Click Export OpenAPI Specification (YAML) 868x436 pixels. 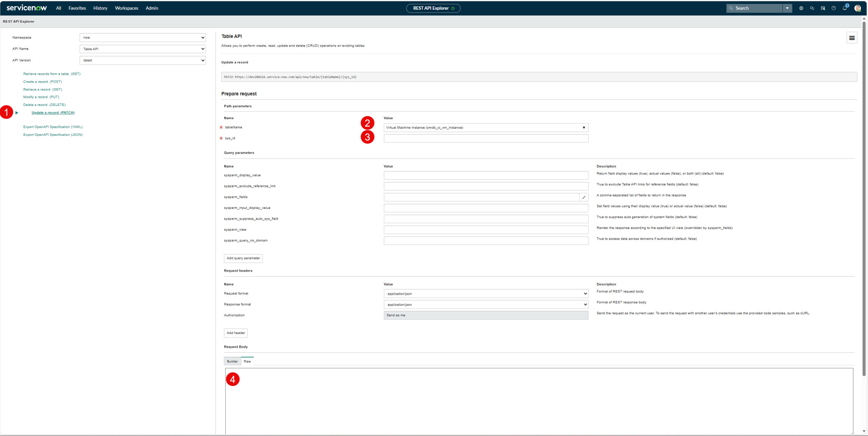[53, 127]
